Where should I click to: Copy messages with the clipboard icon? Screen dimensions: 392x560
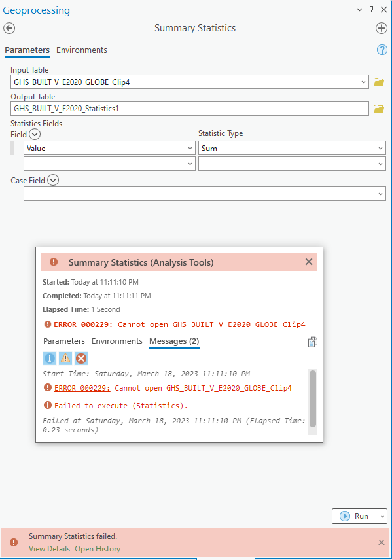click(313, 341)
